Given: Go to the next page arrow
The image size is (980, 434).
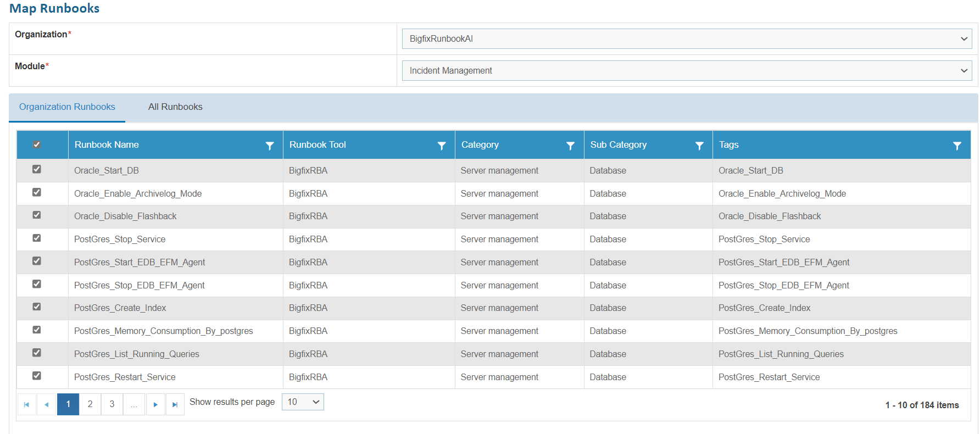Looking at the screenshot, I should (155, 404).
